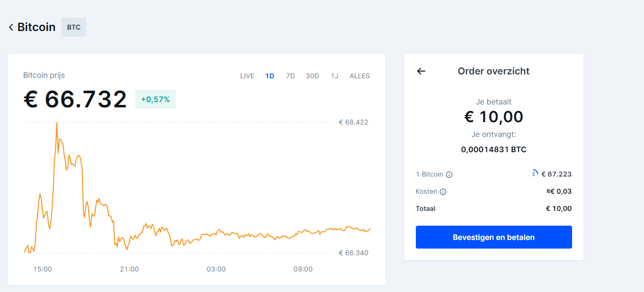Click the Order overzicht heading
Viewport: 644px width, 292px height.
(493, 71)
